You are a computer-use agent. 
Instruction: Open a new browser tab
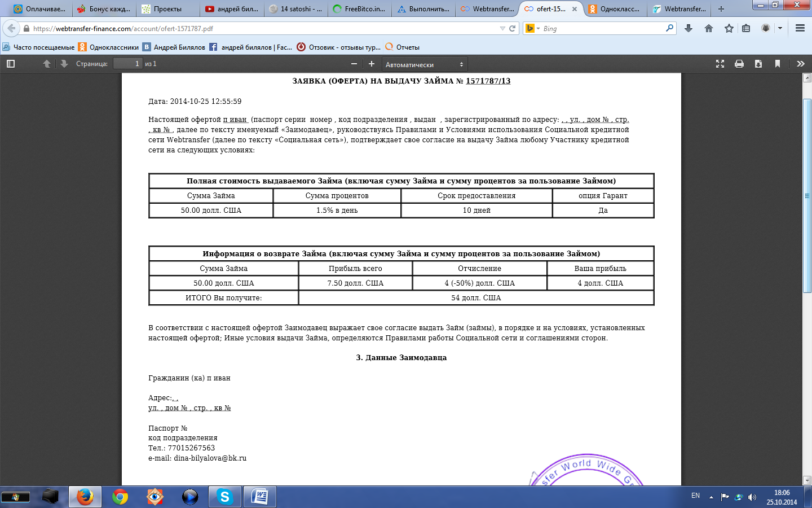721,9
